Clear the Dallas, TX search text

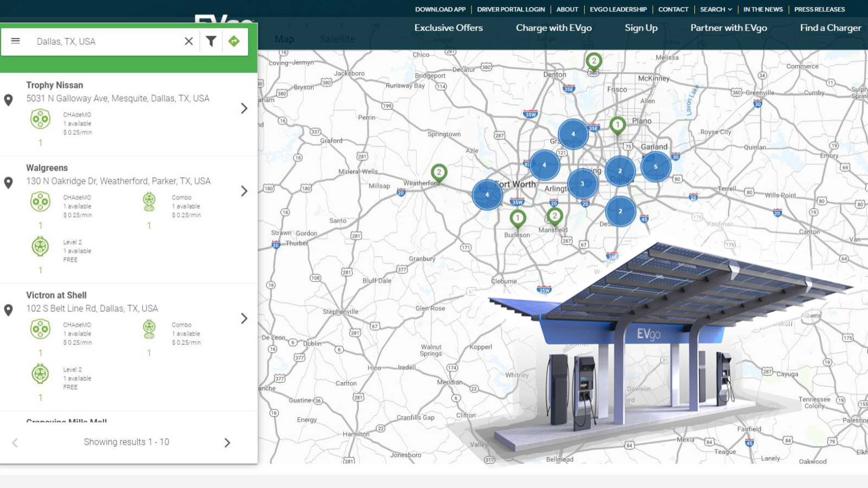pyautogui.click(x=189, y=41)
